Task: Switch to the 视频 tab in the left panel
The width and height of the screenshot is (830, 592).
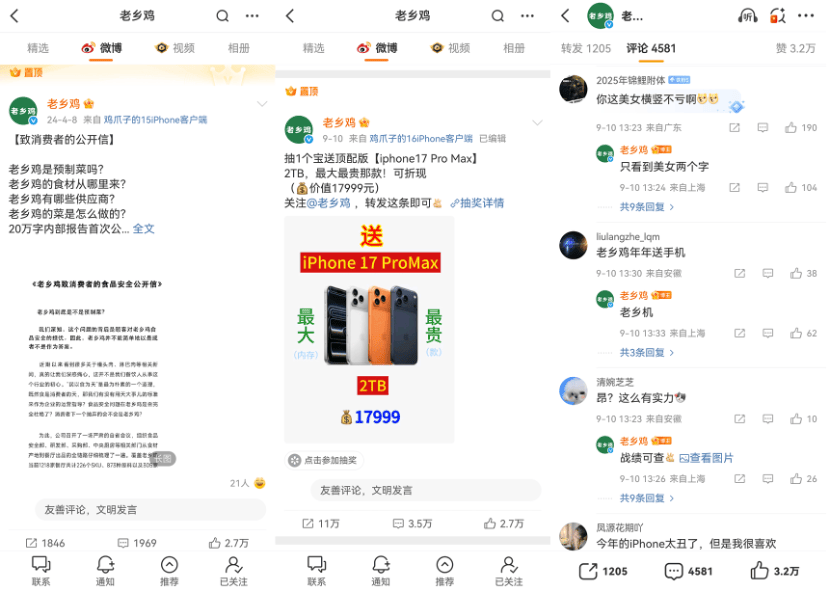Action: (175, 48)
